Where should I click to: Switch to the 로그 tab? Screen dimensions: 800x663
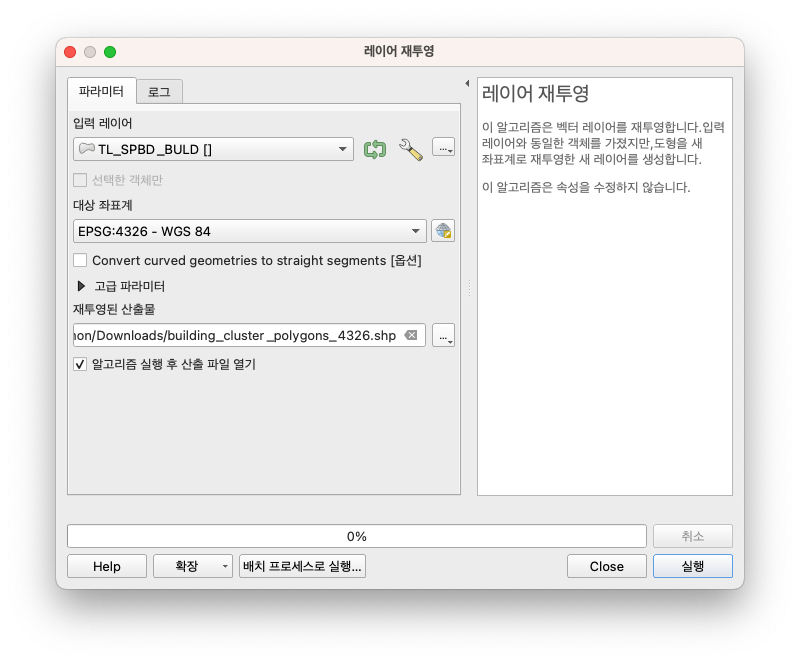coord(159,92)
